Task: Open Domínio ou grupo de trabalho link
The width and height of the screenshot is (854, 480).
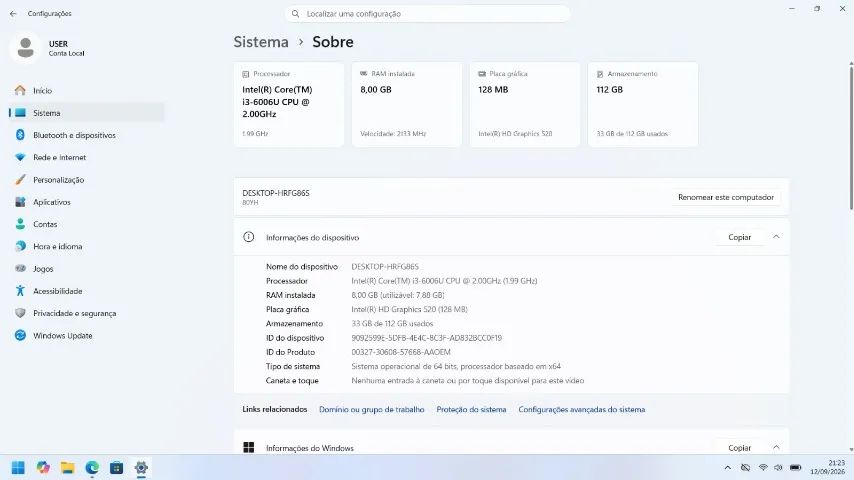Action: 371,409
